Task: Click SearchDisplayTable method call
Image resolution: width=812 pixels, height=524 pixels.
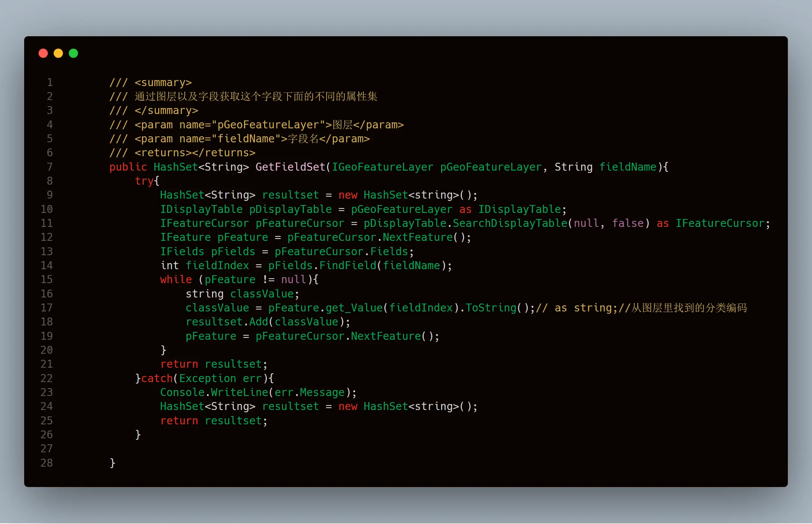Action: tap(510, 223)
